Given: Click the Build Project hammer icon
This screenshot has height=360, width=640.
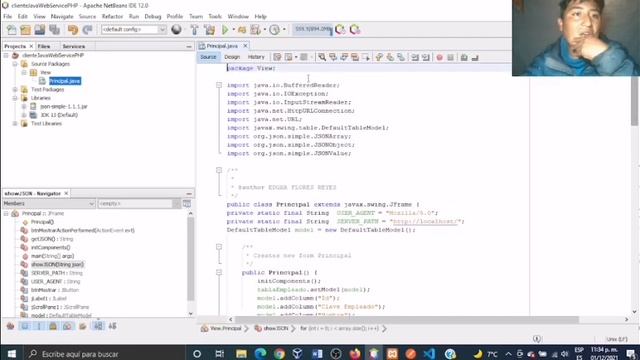Looking at the screenshot, I should [194, 29].
